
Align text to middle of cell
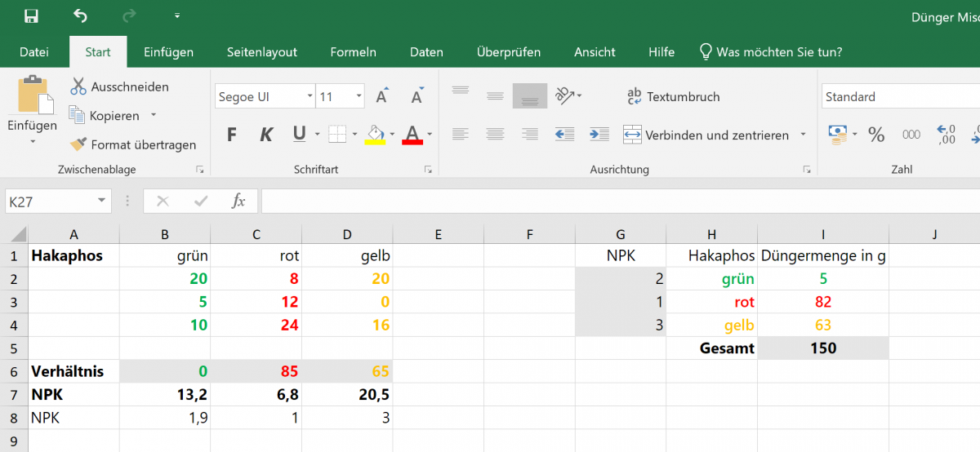click(x=495, y=95)
